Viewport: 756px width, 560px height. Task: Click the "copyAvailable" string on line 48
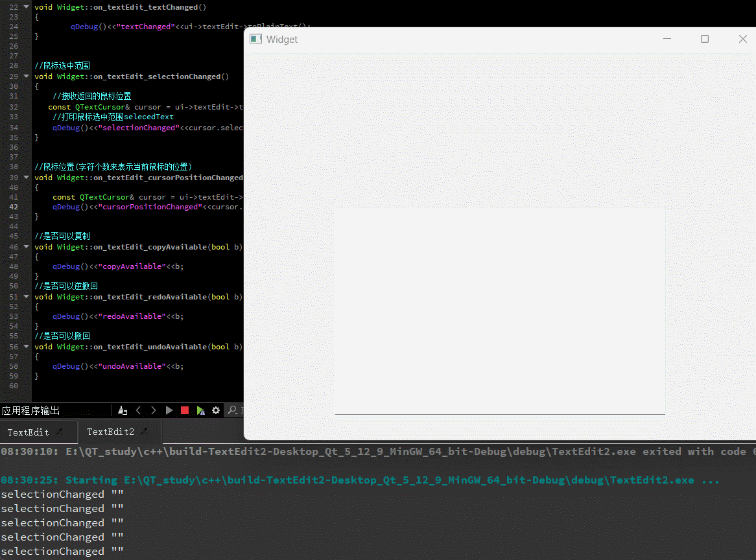pos(132,266)
